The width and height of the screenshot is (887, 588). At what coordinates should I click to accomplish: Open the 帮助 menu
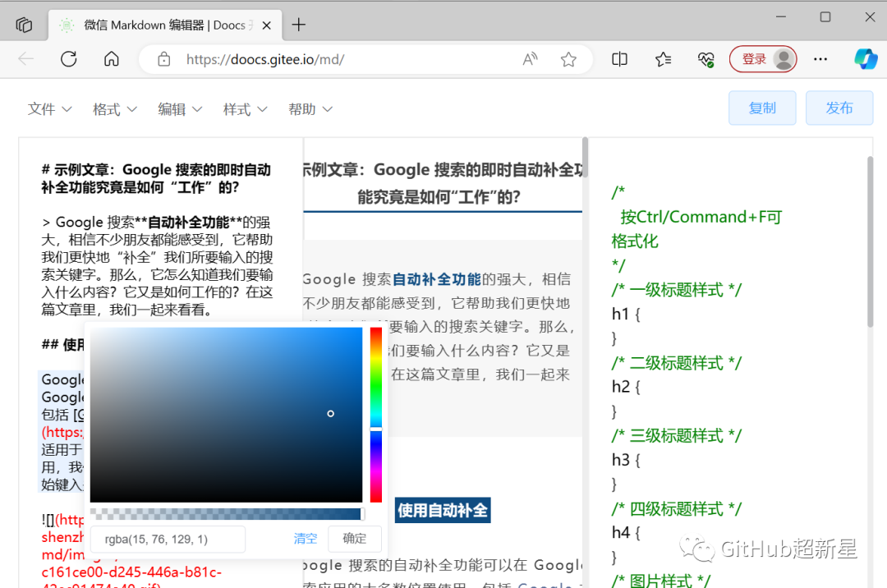[310, 108]
